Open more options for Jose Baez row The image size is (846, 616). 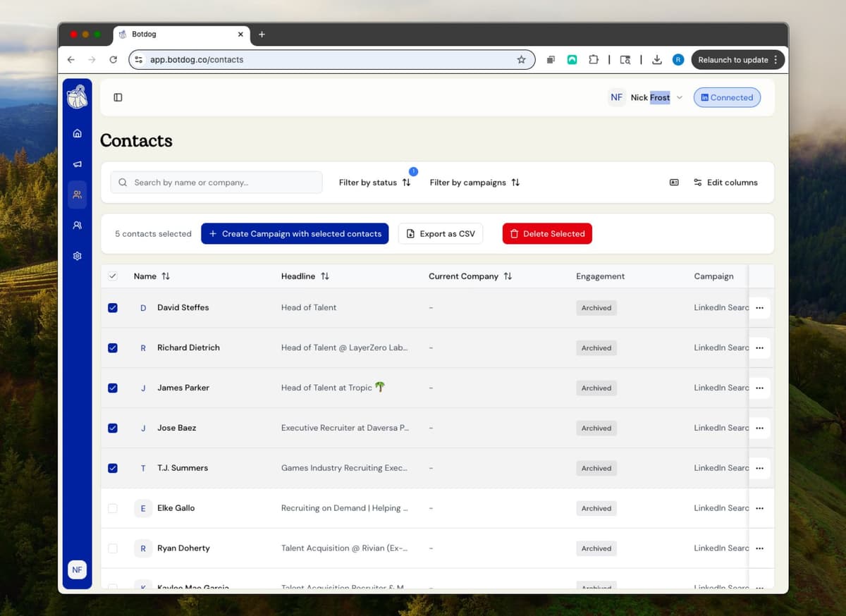759,429
